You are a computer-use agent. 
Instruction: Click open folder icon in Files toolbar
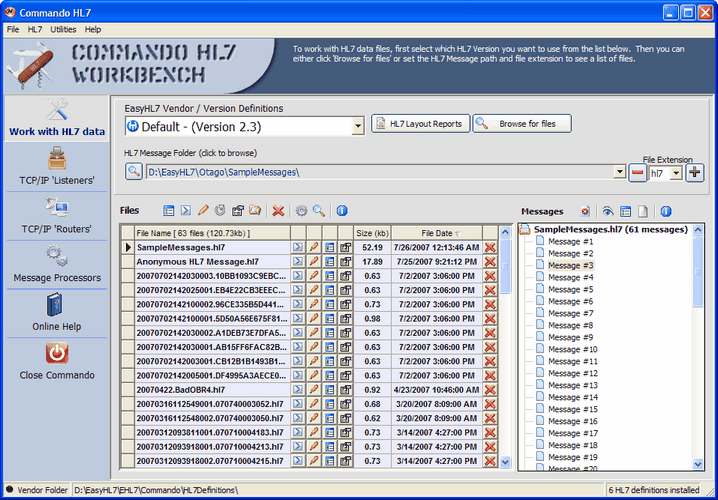(x=255, y=211)
